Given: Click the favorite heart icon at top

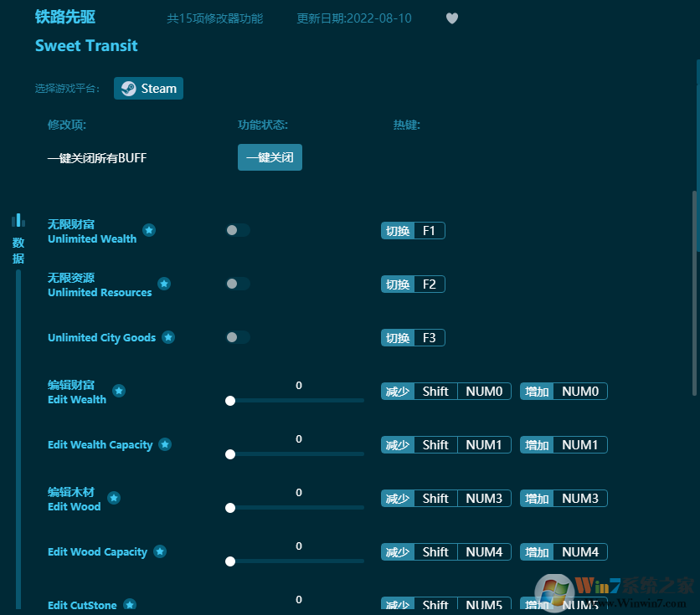Looking at the screenshot, I should point(451,18).
